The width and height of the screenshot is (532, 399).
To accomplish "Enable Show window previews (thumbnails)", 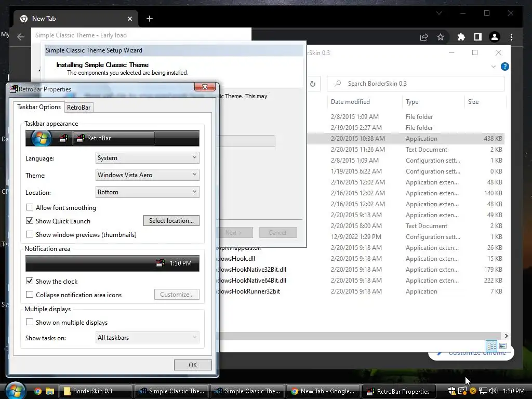I will (x=30, y=234).
